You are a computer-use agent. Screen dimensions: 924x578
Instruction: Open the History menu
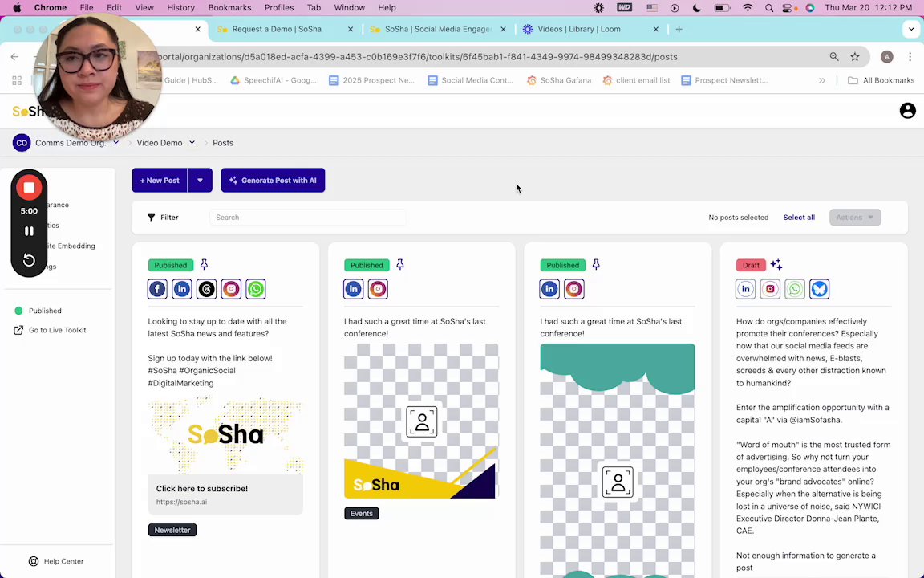180,8
